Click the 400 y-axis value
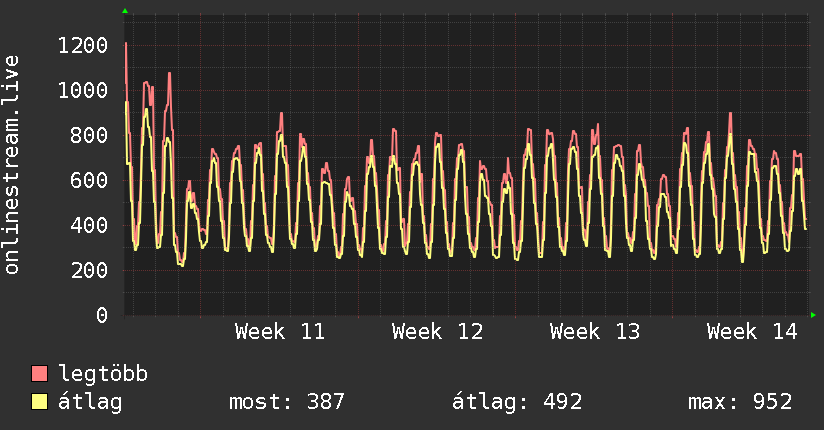The height and width of the screenshot is (430, 824). point(89,226)
